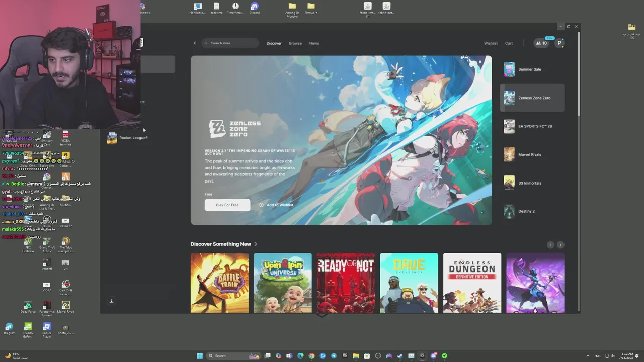Open the News tab
Viewport: 644px width, 362px height.
click(x=314, y=43)
